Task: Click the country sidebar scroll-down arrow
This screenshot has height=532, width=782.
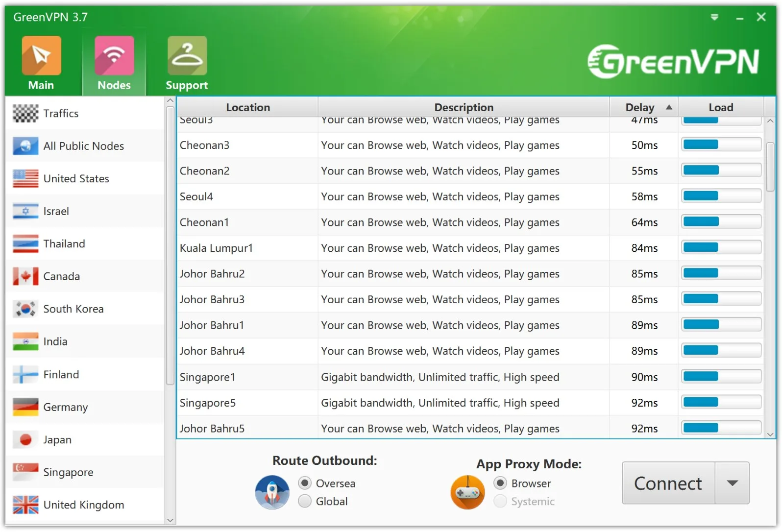Action: (170, 520)
